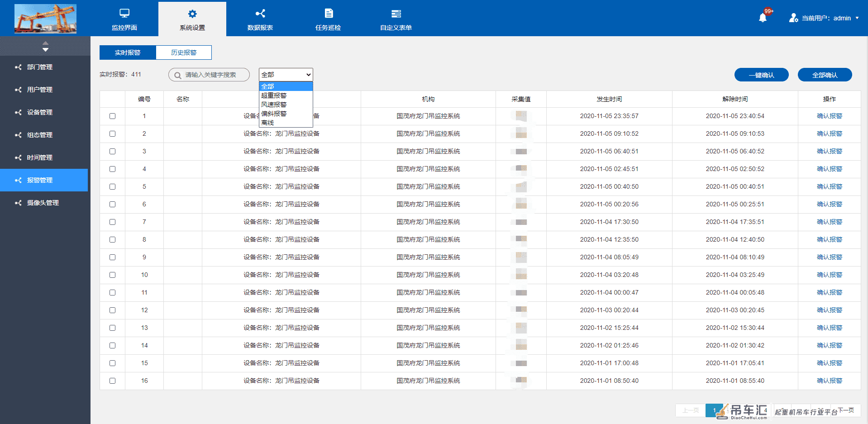Click the gear icon for 系统设置

point(192,14)
